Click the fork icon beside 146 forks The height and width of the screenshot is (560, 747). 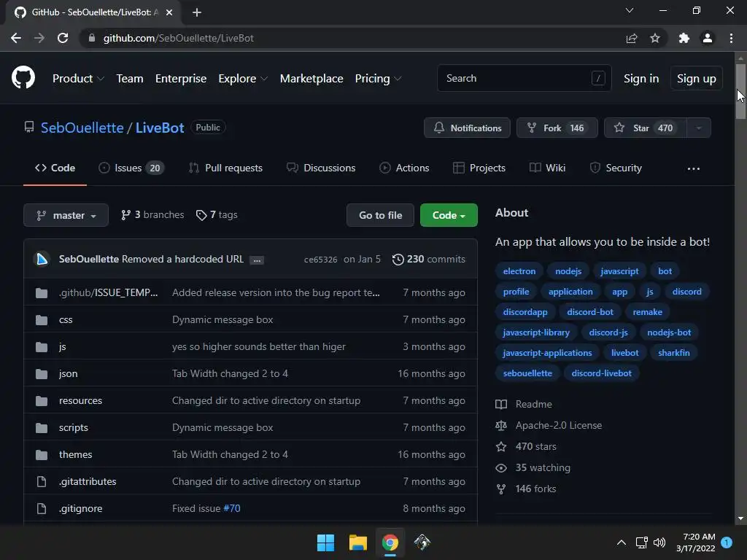click(x=501, y=489)
